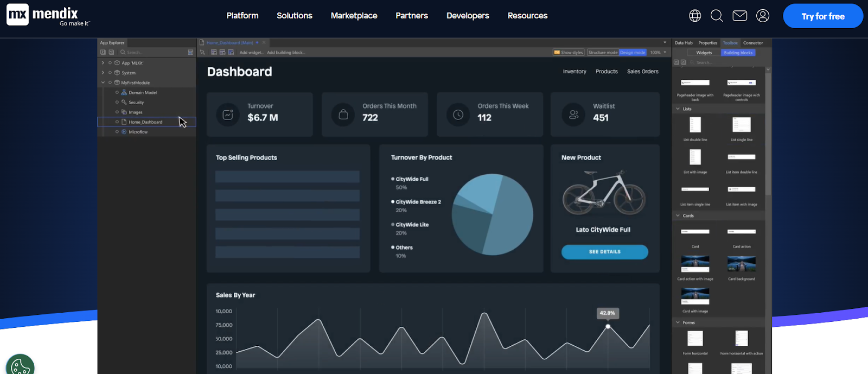Screen dimensions: 868x374
Task: Open the user account icon
Action: pos(763,16)
